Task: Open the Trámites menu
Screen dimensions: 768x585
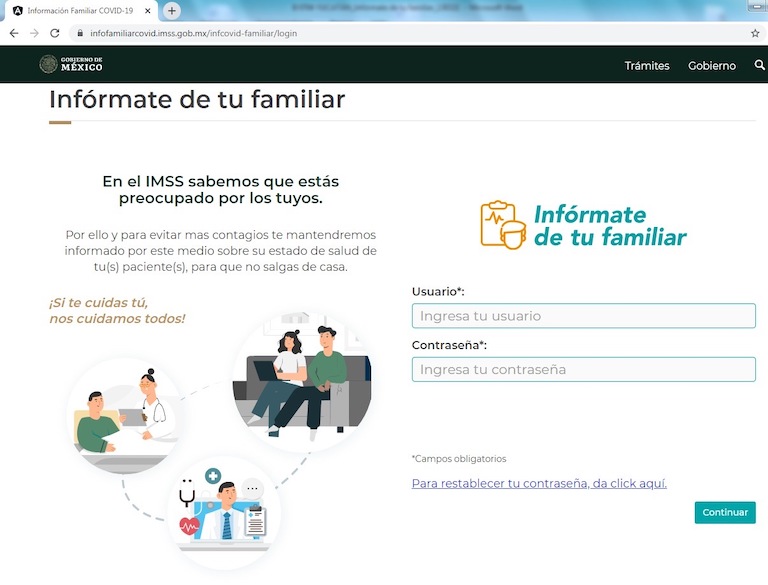Action: tap(647, 66)
